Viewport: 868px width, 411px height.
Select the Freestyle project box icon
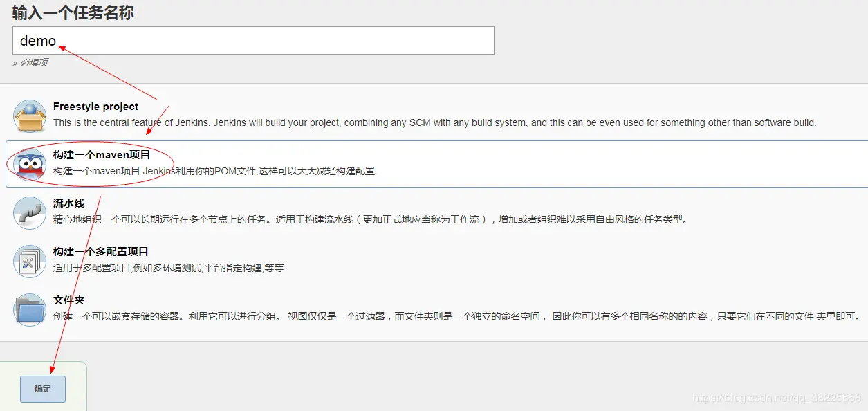pos(30,116)
